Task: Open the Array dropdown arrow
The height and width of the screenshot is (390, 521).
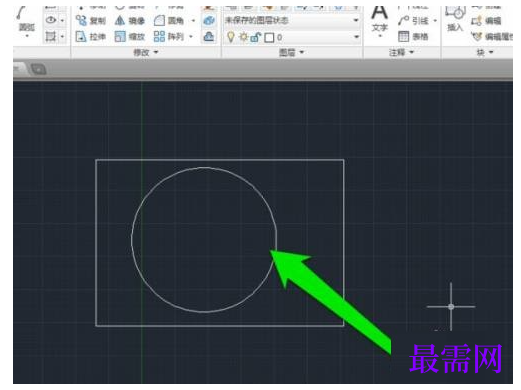Action: point(191,36)
